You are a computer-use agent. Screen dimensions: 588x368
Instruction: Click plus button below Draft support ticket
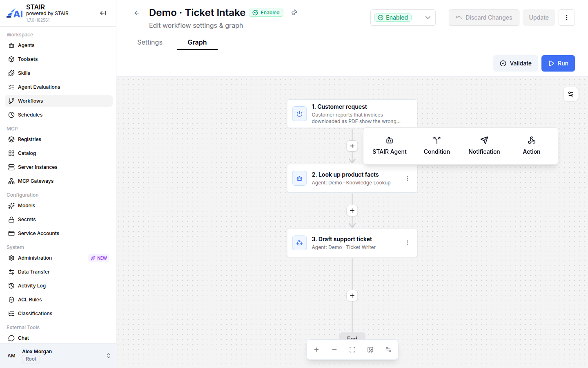352,296
